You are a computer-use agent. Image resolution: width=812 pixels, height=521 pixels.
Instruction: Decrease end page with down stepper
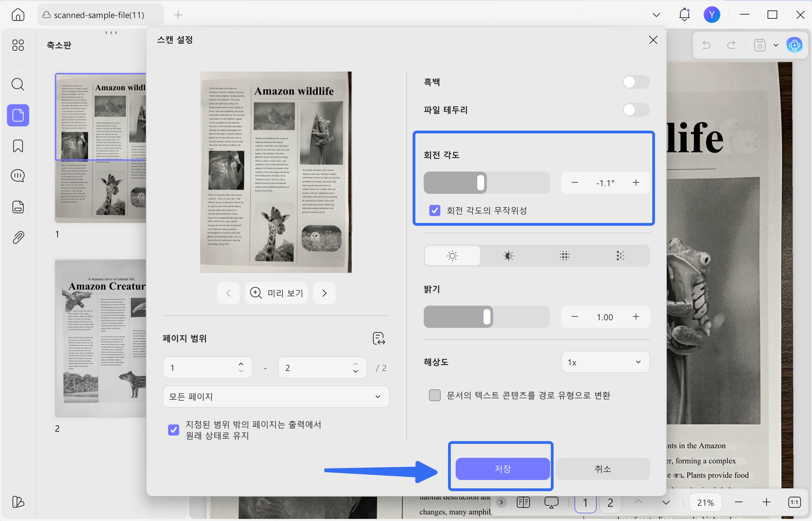coord(356,371)
